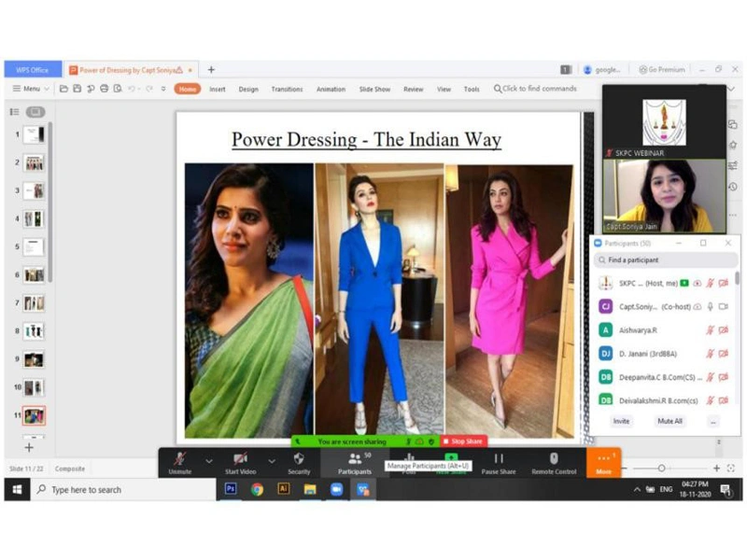747x560 pixels.
Task: Click the Find a participant search field
Action: 666,260
